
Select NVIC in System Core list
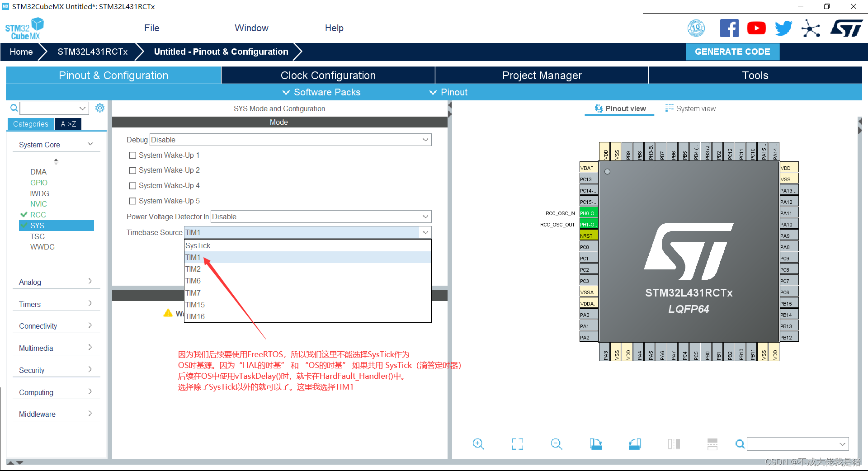(x=38, y=204)
